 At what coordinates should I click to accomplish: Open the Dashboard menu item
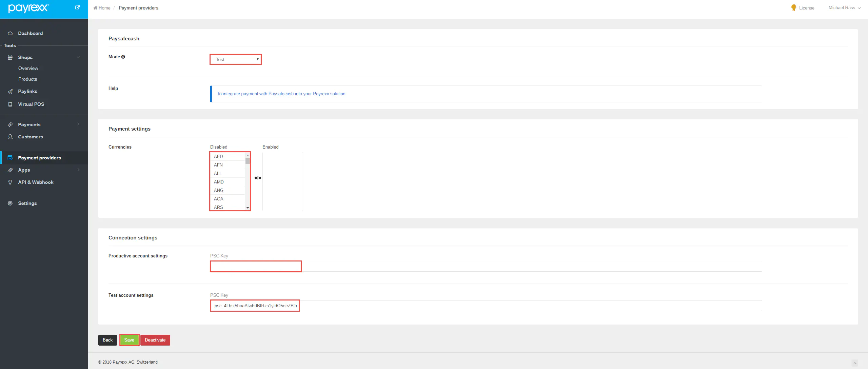click(x=30, y=33)
